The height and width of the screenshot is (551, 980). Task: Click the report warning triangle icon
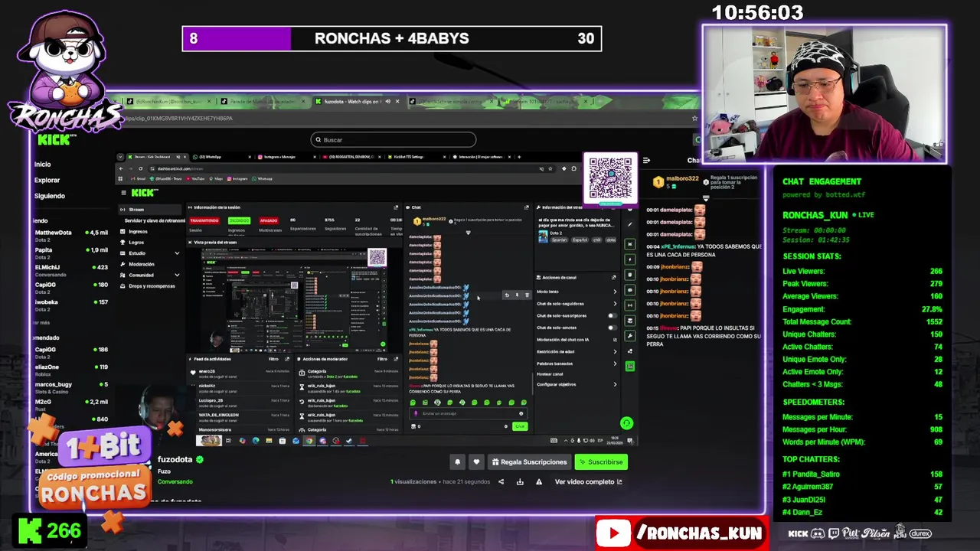pyautogui.click(x=539, y=481)
